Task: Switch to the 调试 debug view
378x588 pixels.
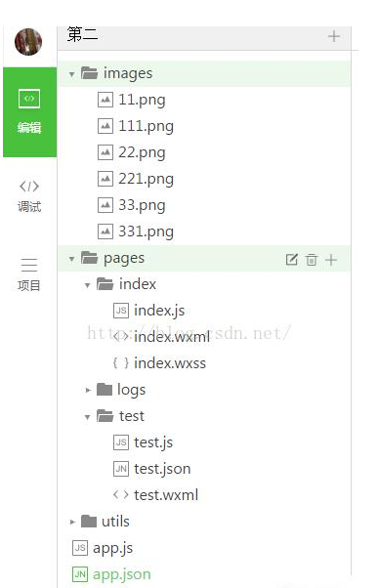Action: click(29, 197)
